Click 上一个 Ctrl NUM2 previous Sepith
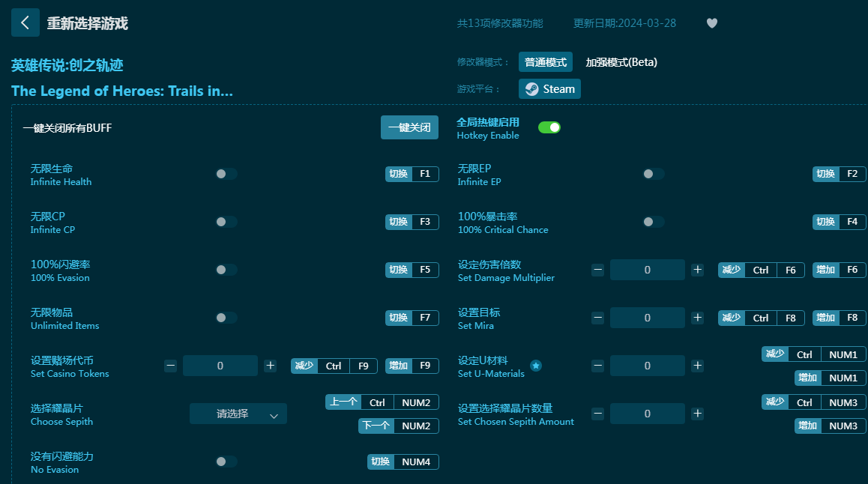 click(x=382, y=402)
